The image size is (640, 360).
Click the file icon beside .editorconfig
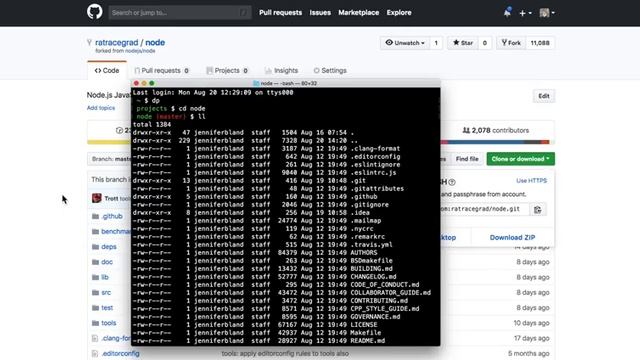95,353
